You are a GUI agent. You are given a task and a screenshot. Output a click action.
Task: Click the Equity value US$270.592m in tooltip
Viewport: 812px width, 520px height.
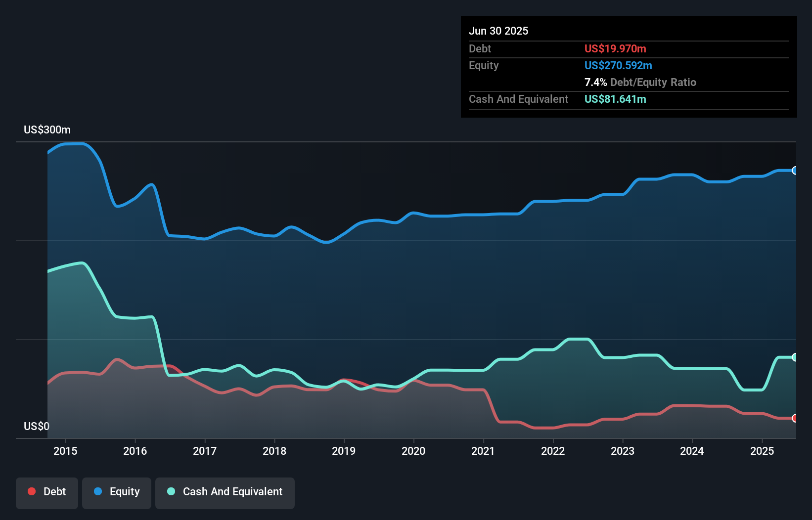pos(618,65)
